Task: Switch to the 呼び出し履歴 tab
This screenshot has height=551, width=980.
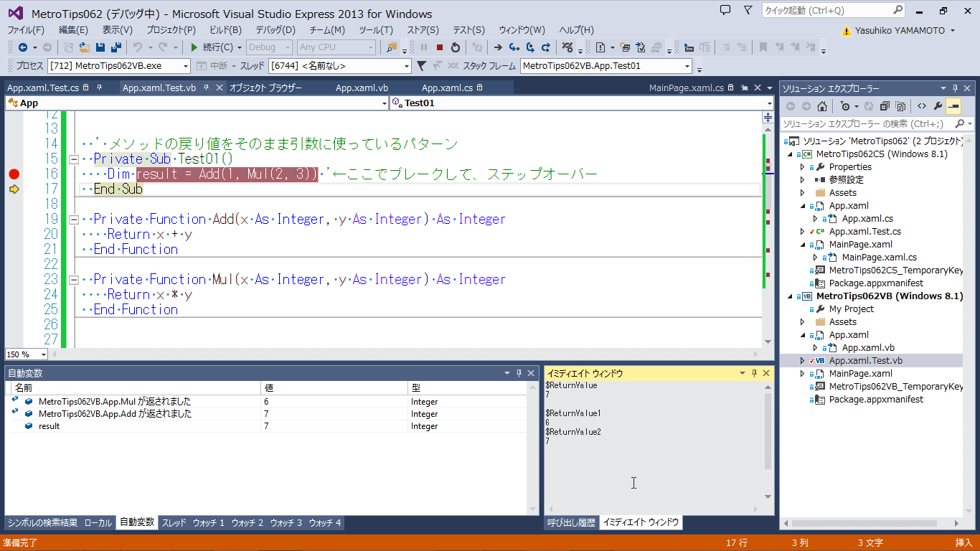Action: click(x=572, y=522)
